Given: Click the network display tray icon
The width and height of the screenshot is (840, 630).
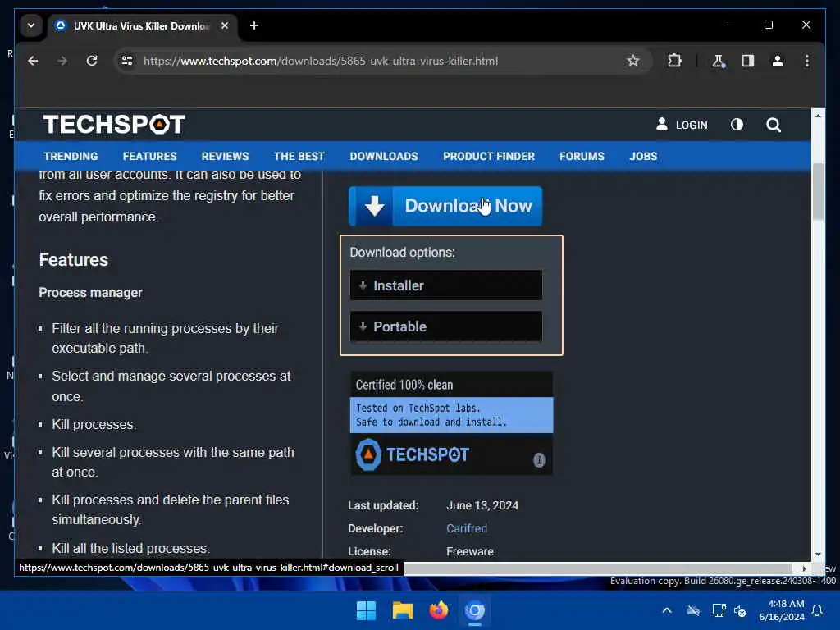Looking at the screenshot, I should pyautogui.click(x=719, y=610).
